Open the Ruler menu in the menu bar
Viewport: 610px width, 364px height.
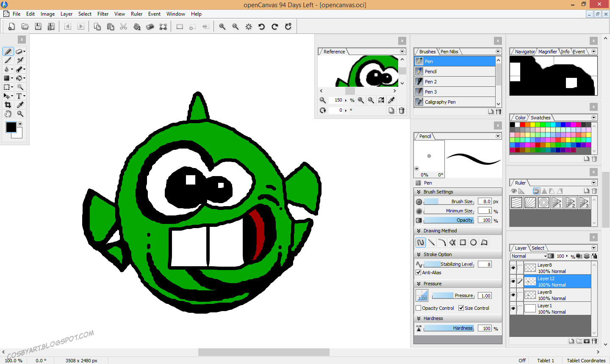pyautogui.click(x=136, y=14)
